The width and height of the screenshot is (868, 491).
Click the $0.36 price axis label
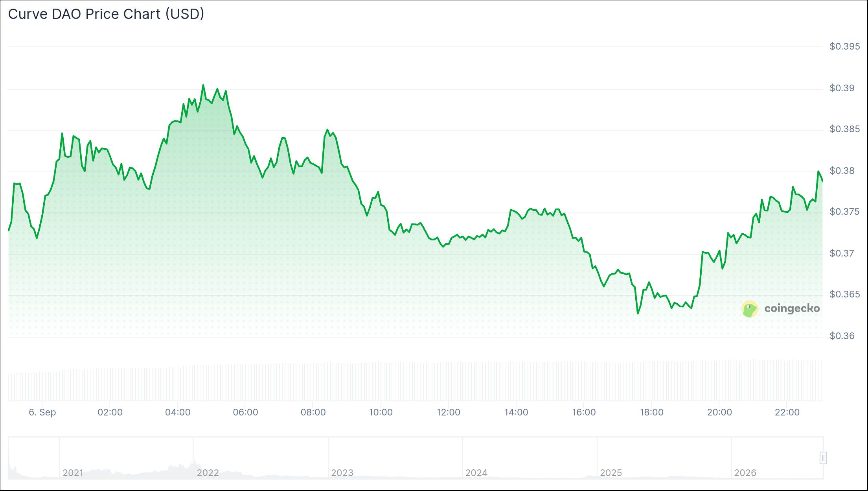(x=842, y=336)
